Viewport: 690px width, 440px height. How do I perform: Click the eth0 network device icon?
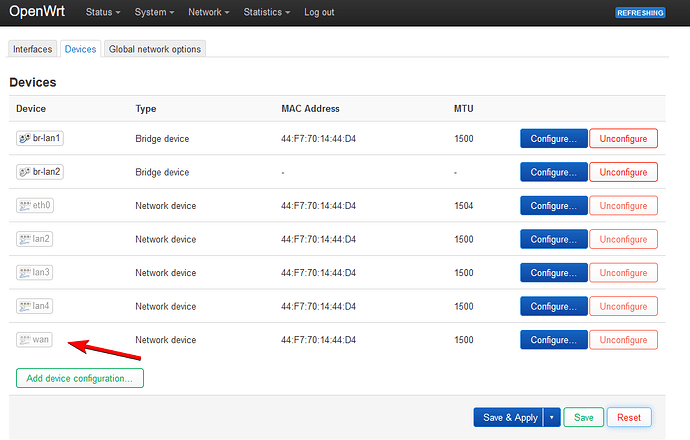point(25,205)
